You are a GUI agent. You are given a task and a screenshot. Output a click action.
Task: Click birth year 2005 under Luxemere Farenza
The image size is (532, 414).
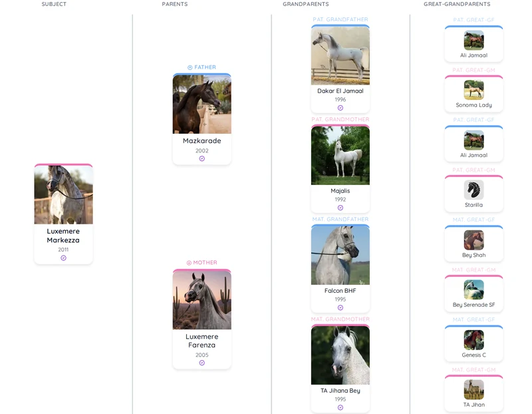202,355
